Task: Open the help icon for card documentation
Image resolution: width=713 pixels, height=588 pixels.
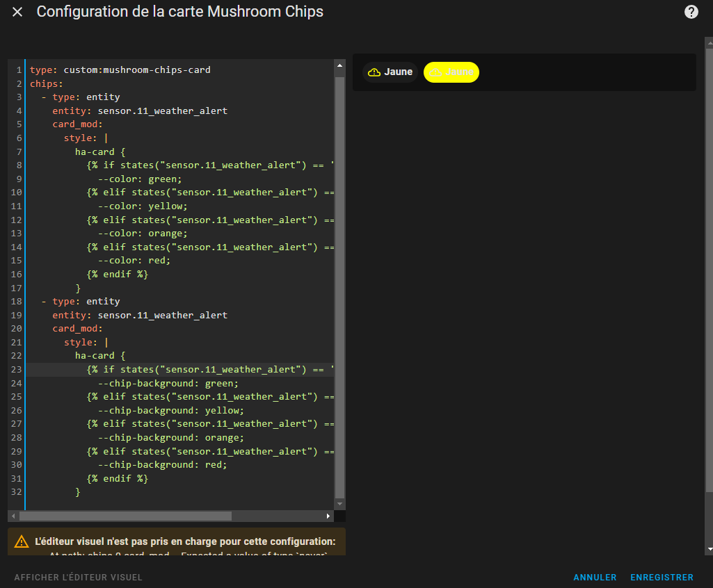Action: click(x=691, y=12)
